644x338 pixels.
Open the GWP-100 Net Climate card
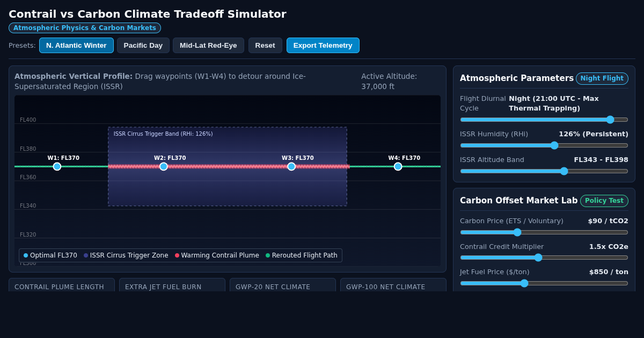[393, 285]
